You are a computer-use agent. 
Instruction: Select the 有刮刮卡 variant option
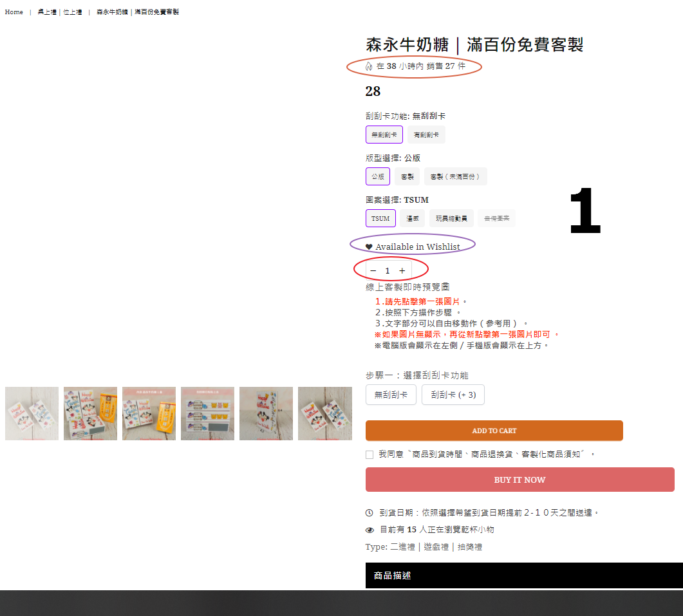(x=426, y=135)
